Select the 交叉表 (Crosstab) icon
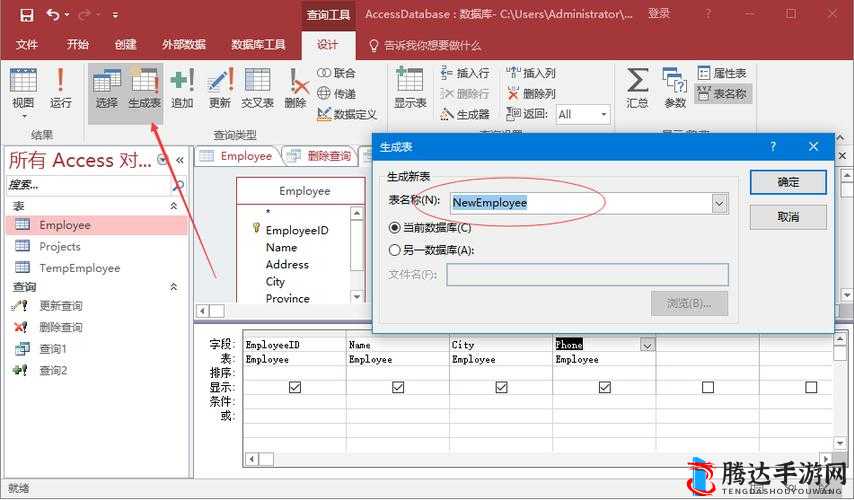Image resolution: width=854 pixels, height=500 pixels. click(257, 89)
